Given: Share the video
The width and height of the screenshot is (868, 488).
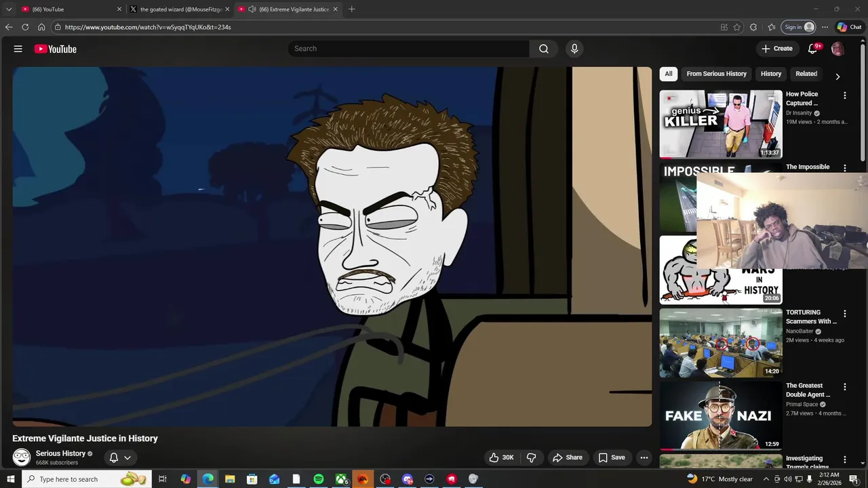Looking at the screenshot, I should tap(568, 457).
